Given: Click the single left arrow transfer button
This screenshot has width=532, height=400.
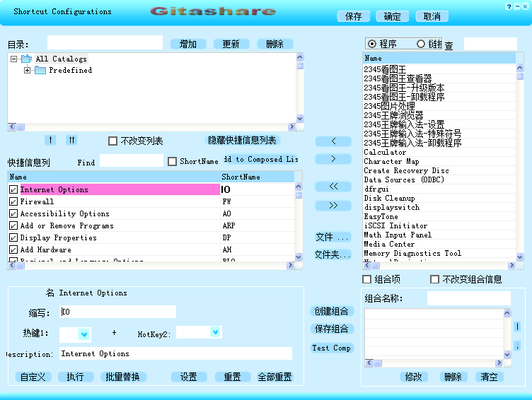Looking at the screenshot, I should point(333,141).
